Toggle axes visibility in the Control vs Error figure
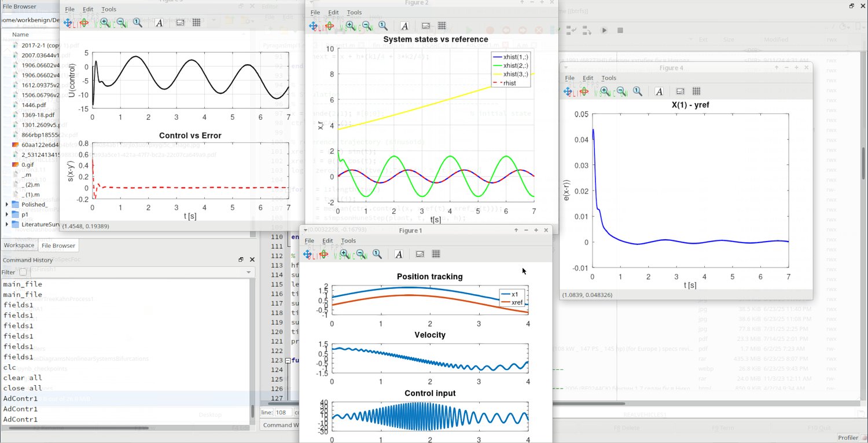Viewport: 868px width, 443px height. pos(180,23)
